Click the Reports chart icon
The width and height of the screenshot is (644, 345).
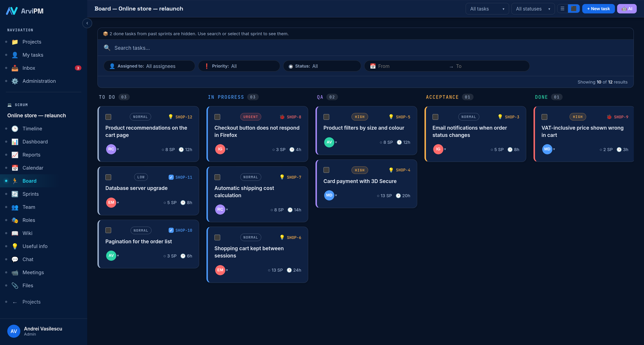[15, 155]
